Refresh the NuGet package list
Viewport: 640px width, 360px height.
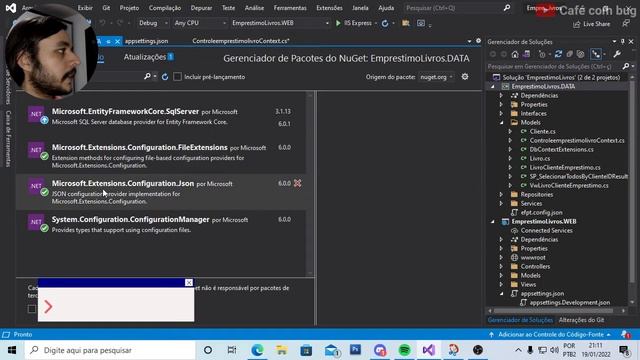pyautogui.click(x=165, y=77)
